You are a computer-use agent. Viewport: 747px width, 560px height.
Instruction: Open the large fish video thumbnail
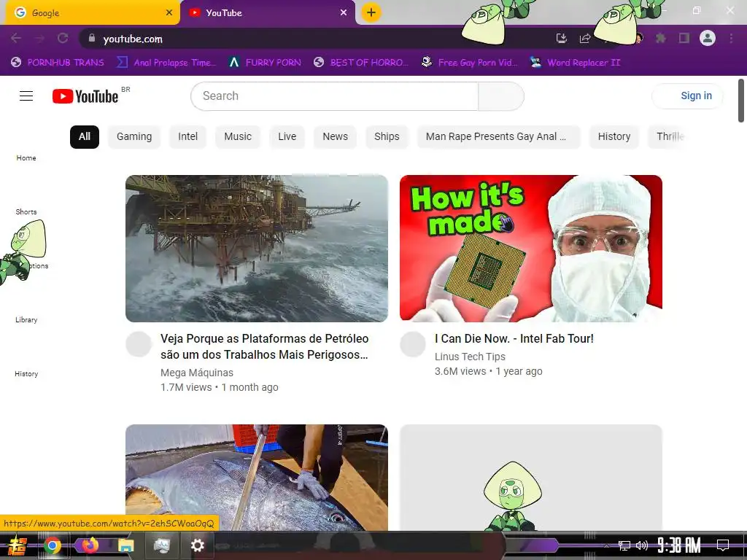[x=257, y=478]
